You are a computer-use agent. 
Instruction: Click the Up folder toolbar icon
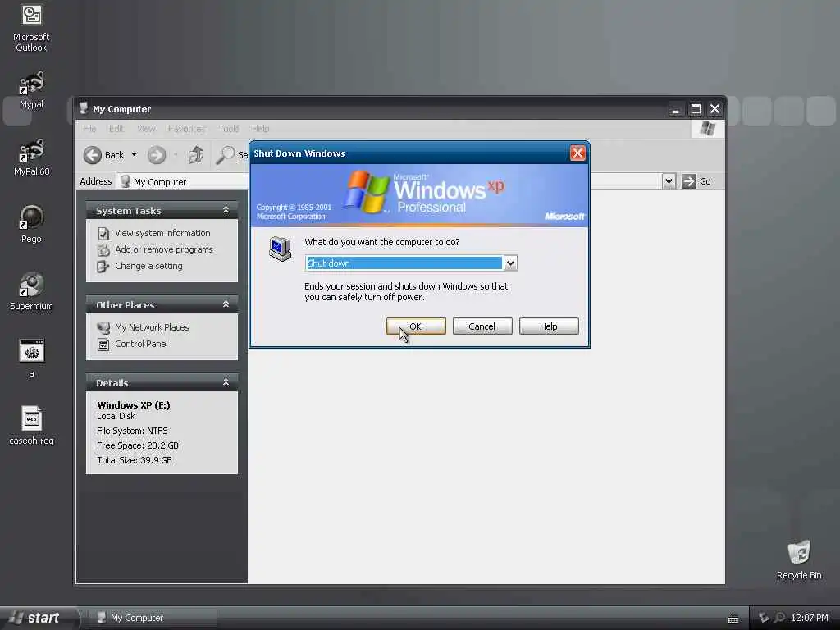(x=195, y=155)
